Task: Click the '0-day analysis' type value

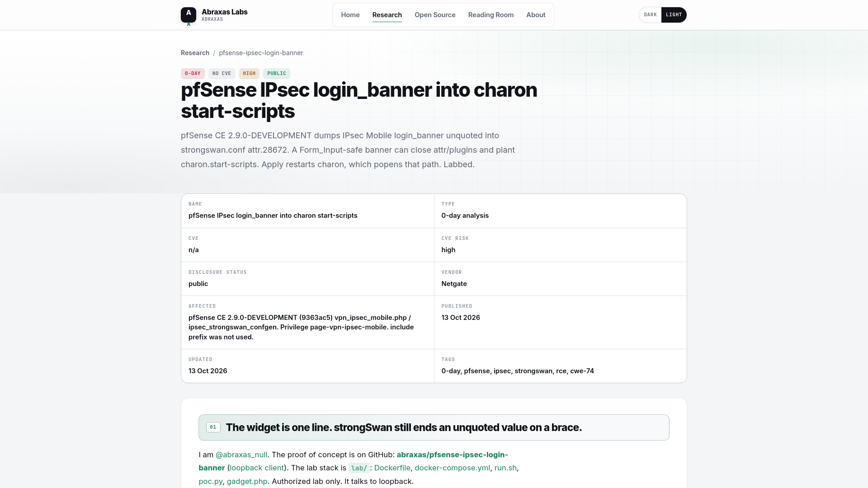Action: (x=465, y=216)
